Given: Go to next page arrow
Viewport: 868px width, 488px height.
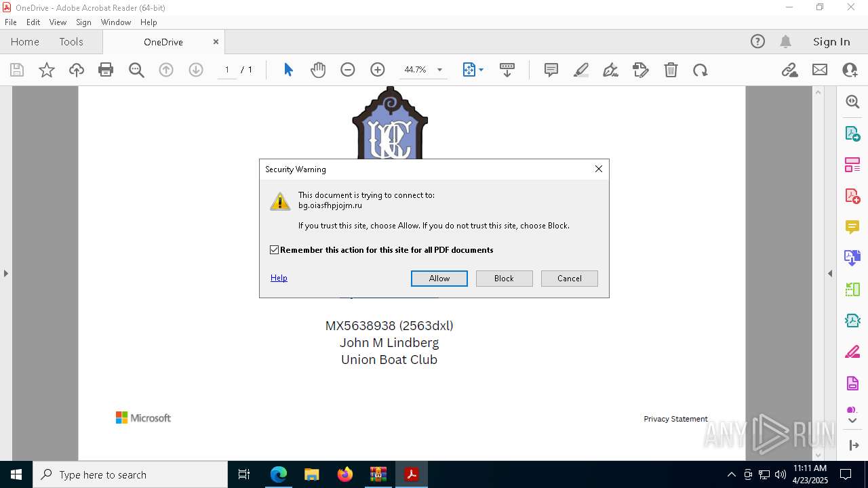Looking at the screenshot, I should [196, 70].
